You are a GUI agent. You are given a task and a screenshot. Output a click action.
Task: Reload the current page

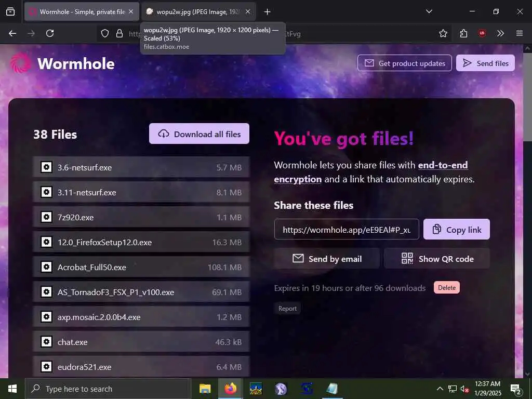click(50, 33)
